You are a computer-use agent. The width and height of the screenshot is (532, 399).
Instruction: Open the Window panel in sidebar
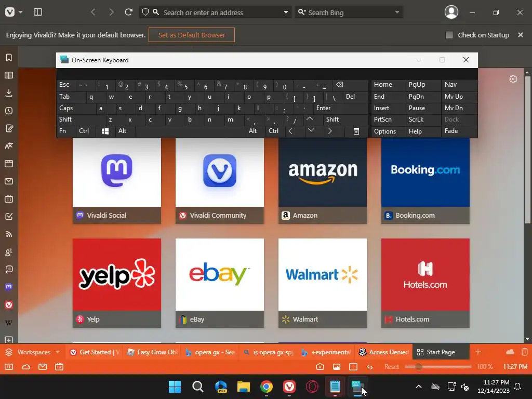9,164
